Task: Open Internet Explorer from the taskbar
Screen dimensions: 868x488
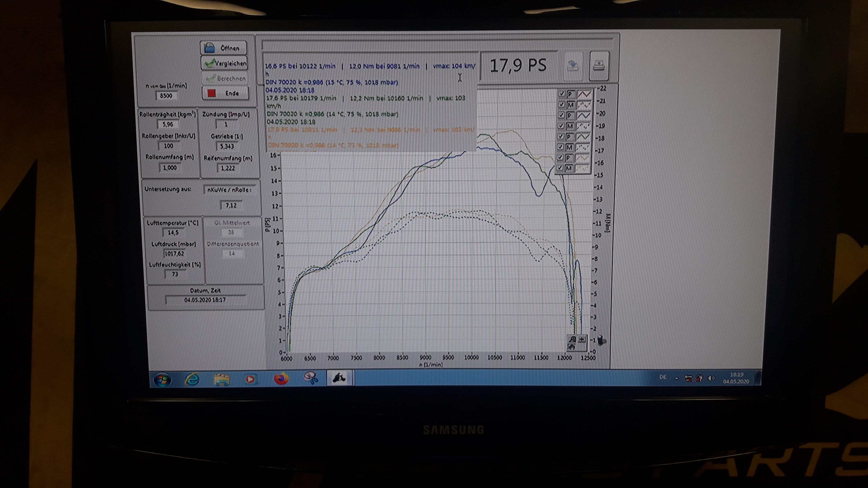Action: pyautogui.click(x=192, y=379)
